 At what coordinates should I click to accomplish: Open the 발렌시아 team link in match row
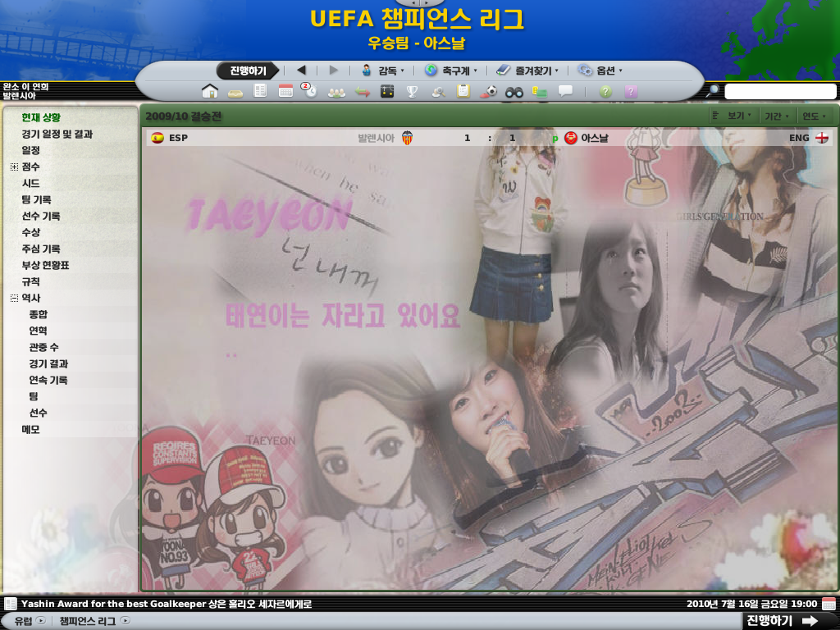pos(376,138)
